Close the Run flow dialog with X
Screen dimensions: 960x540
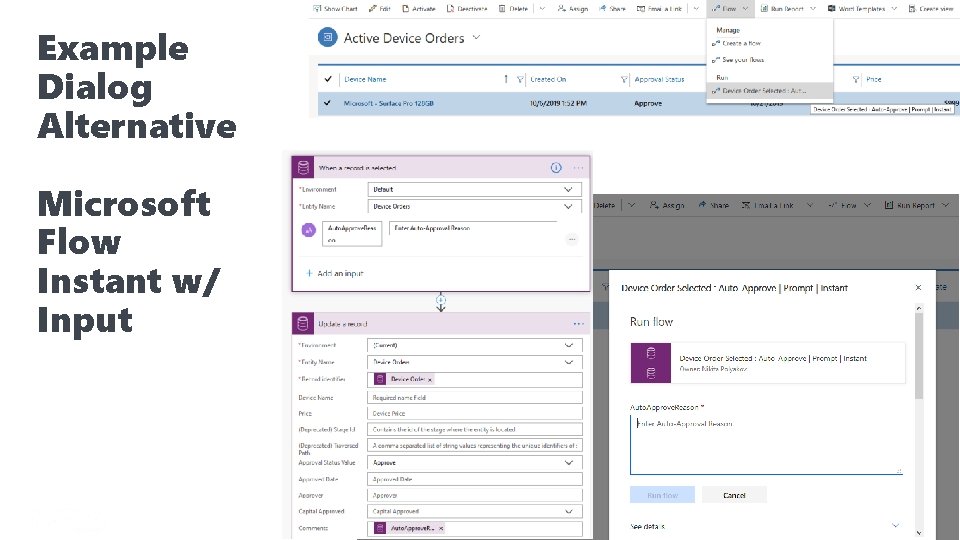[x=918, y=287]
